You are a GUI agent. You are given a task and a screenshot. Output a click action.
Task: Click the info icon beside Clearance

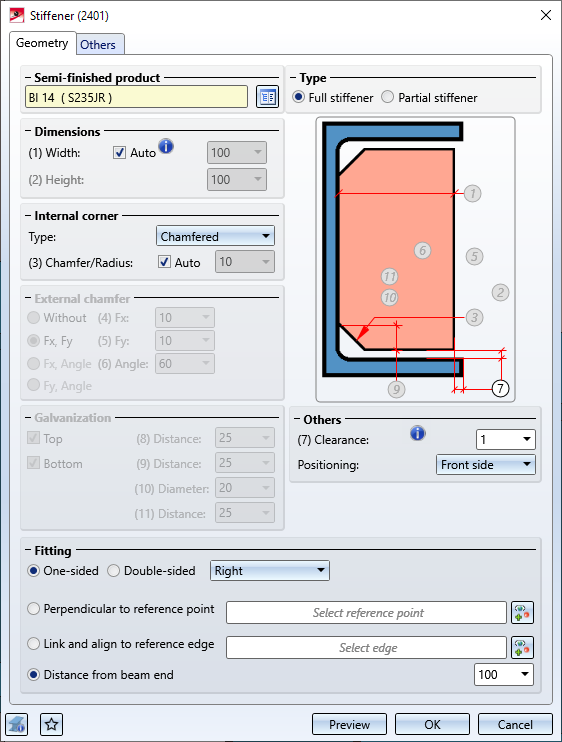coord(418,433)
